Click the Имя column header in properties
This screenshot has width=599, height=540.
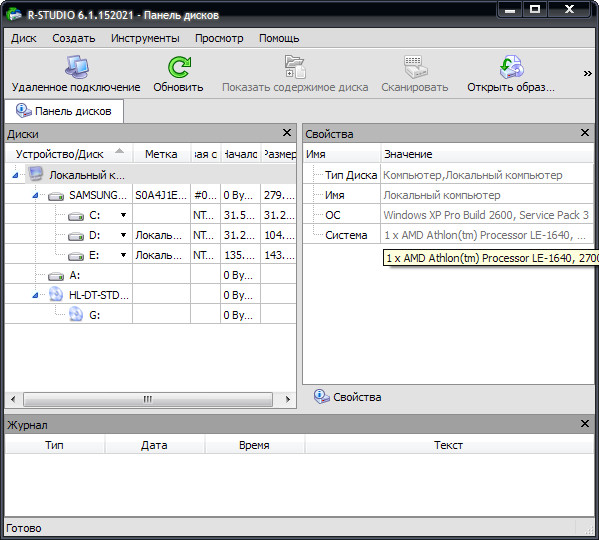point(342,154)
